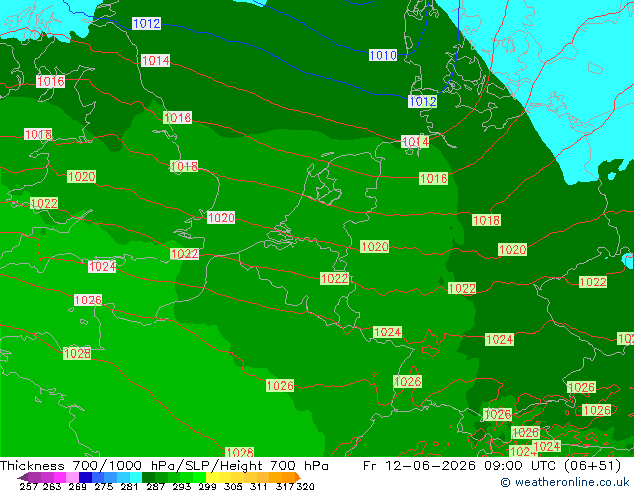634x490 pixels.
Task: Click the 299 legend value
Action: click(207, 486)
